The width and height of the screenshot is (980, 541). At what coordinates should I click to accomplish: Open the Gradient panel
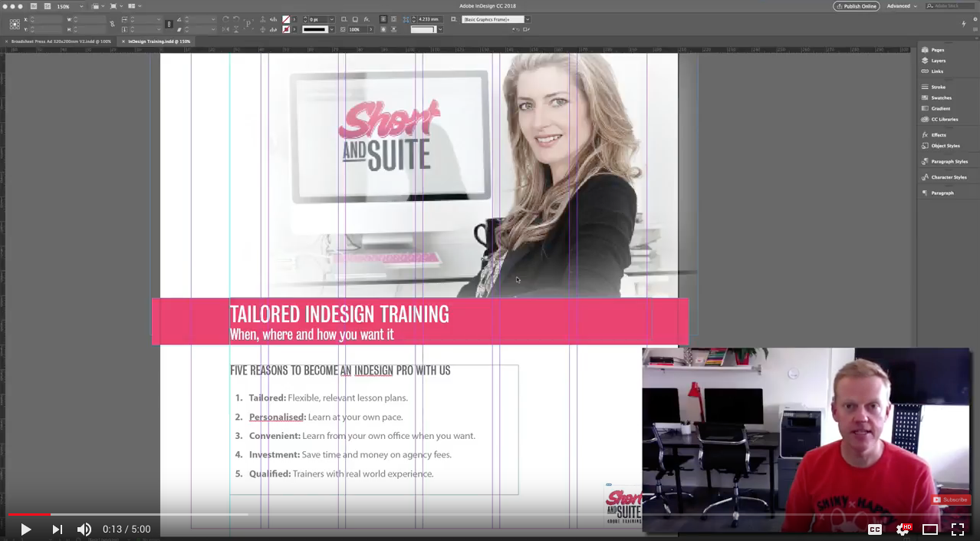(939, 108)
